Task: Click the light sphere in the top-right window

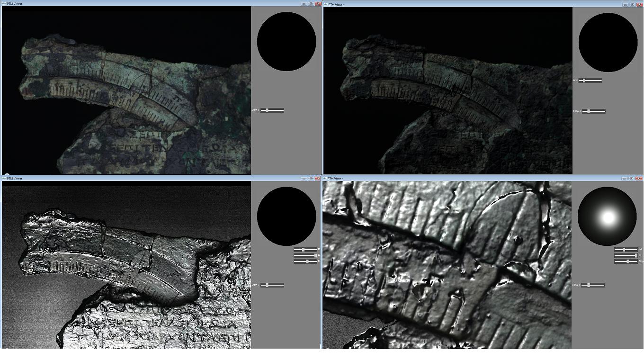Action: pyautogui.click(x=608, y=42)
